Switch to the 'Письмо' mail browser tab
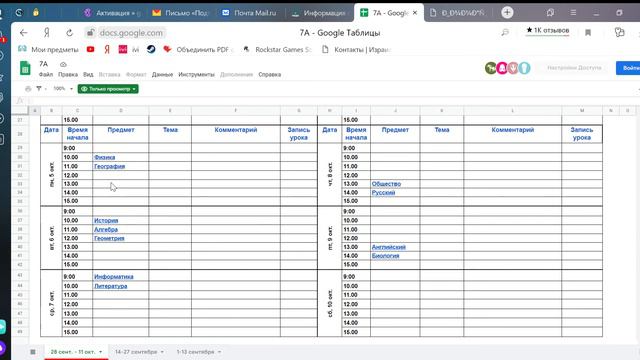Viewport: 640px width, 360px height. pyautogui.click(x=180, y=13)
